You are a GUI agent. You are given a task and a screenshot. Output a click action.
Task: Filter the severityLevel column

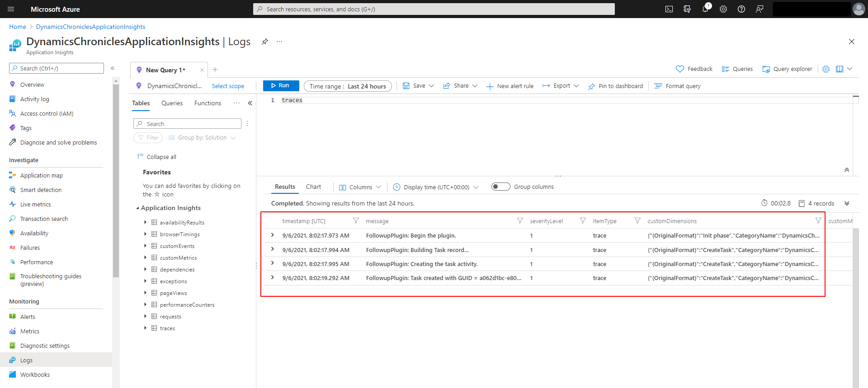click(x=583, y=221)
